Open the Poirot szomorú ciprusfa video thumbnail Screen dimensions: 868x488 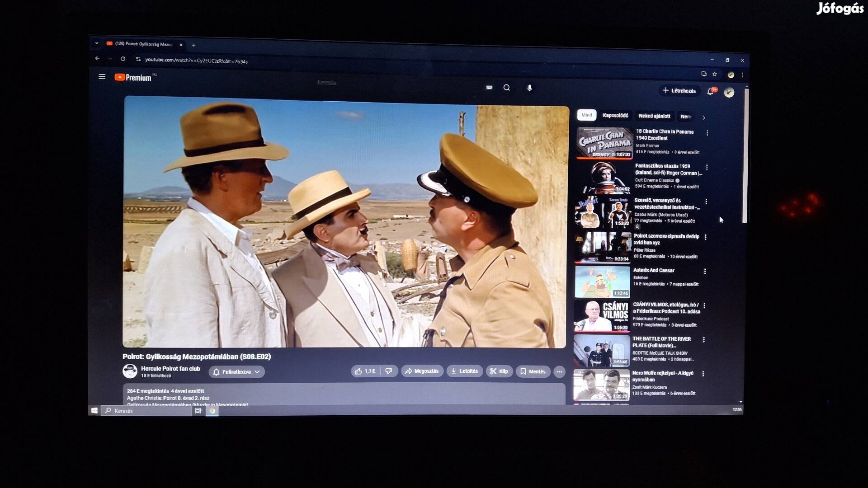603,247
